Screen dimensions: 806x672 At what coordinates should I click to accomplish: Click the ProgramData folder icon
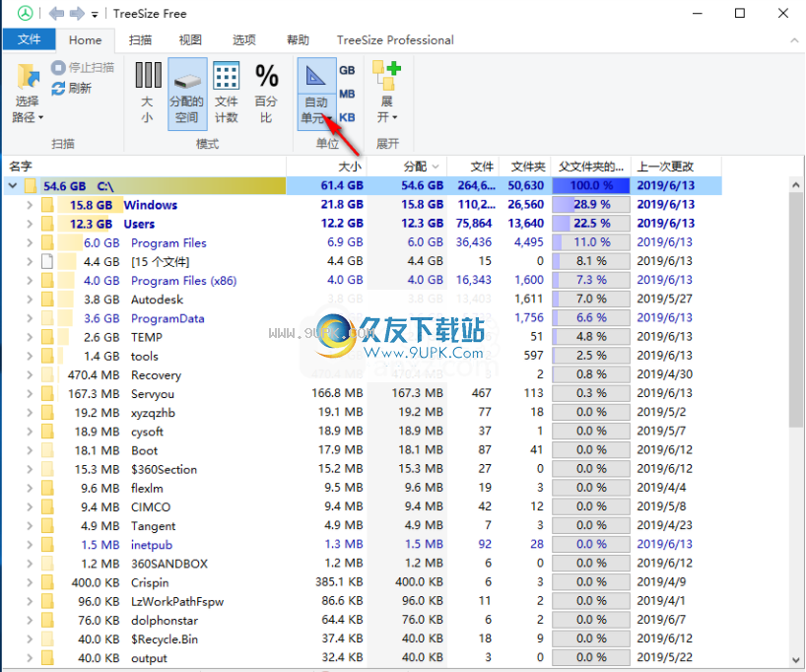point(47,318)
